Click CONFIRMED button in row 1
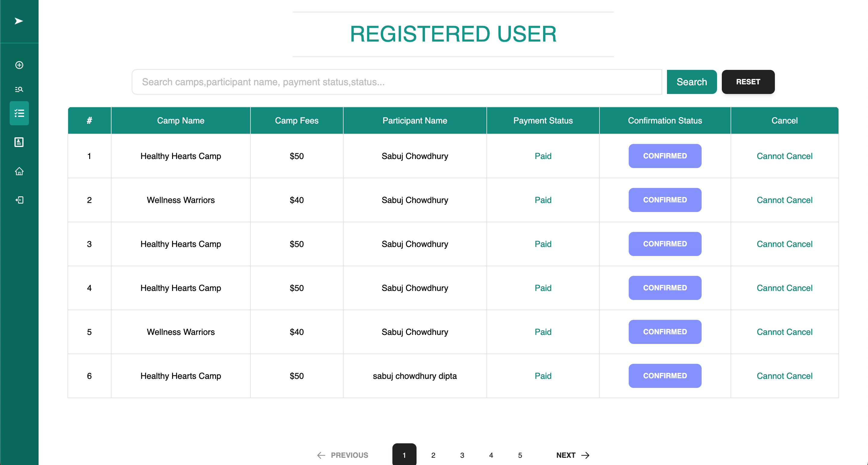The height and width of the screenshot is (465, 868). [x=665, y=156]
